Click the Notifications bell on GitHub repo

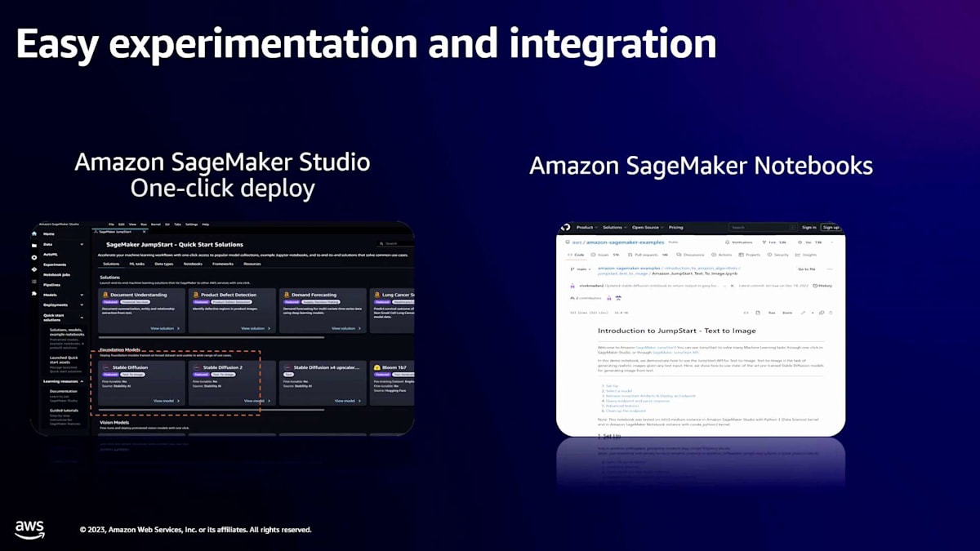[728, 242]
